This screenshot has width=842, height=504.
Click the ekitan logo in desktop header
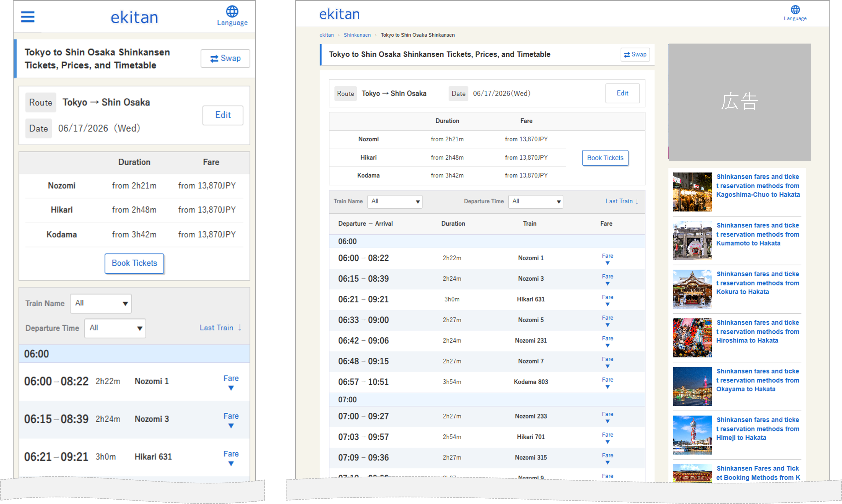tap(339, 14)
